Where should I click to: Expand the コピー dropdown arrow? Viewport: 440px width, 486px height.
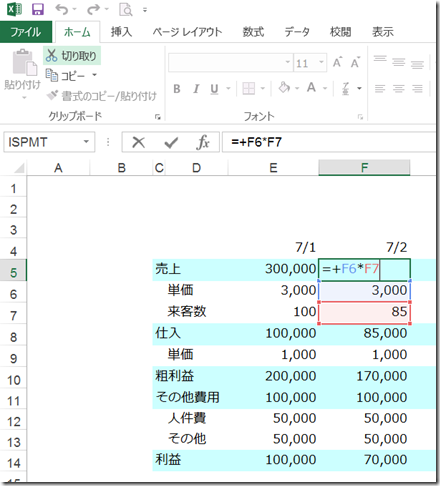click(x=95, y=75)
